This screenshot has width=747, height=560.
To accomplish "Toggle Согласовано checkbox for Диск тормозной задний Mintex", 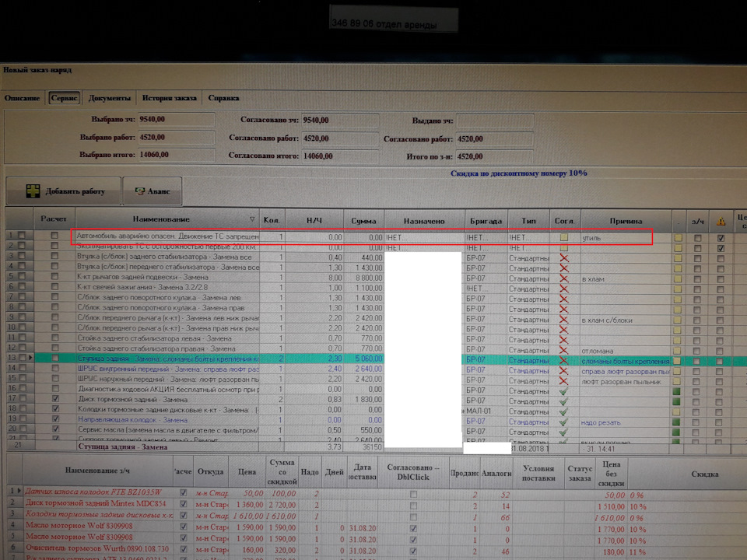I will pyautogui.click(x=413, y=506).
